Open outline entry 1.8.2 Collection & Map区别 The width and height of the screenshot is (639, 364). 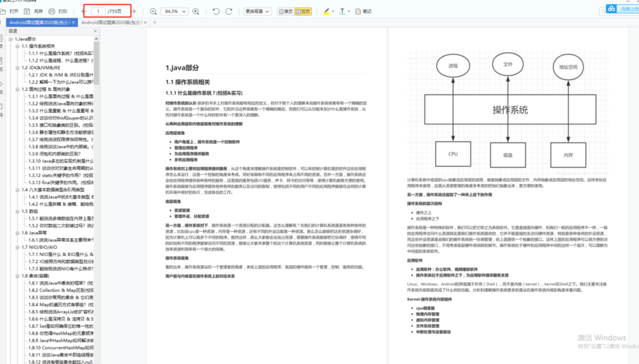[61, 290]
